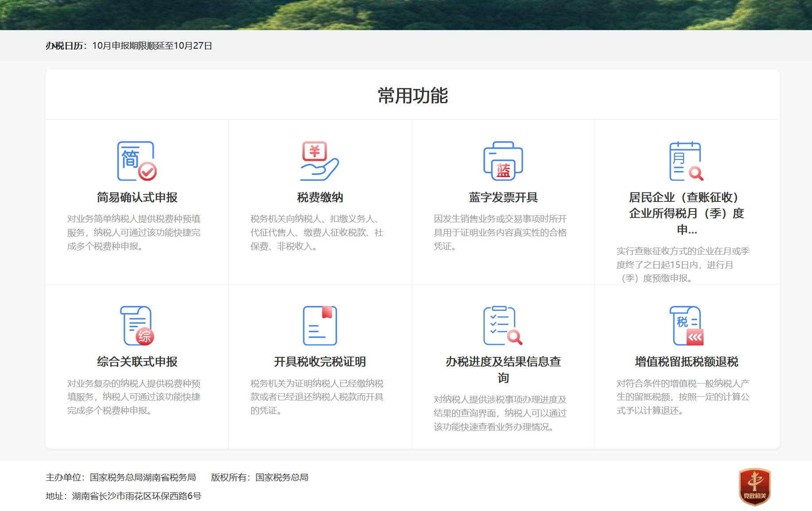The width and height of the screenshot is (812, 511).
Task: Click the 开具税收完税证明 title
Action: tap(320, 362)
